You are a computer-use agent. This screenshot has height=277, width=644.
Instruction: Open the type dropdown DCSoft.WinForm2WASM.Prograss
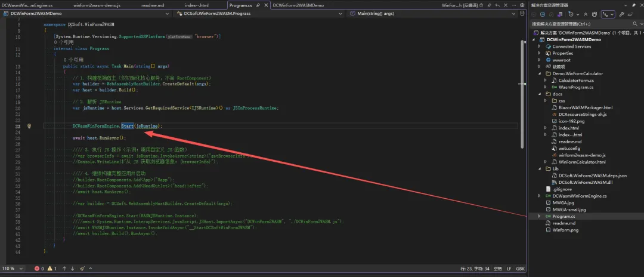(x=259, y=14)
